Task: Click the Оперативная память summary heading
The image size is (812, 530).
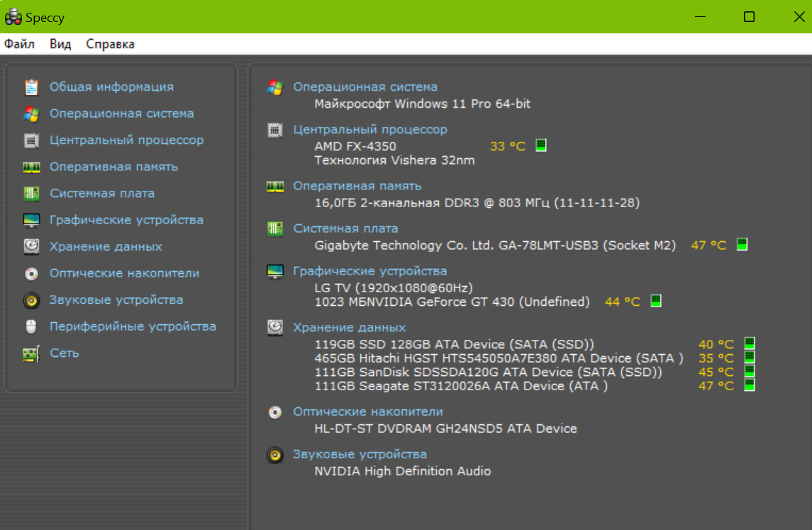Action: 357,186
